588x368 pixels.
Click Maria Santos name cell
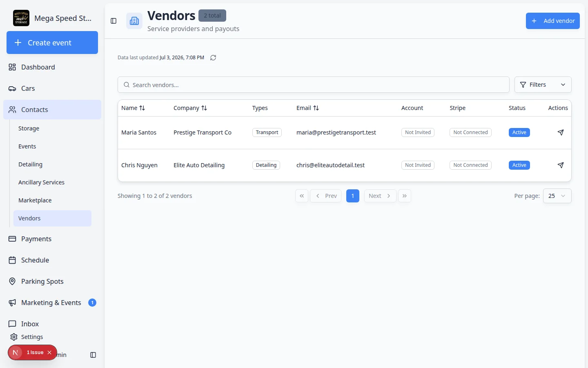coord(139,132)
